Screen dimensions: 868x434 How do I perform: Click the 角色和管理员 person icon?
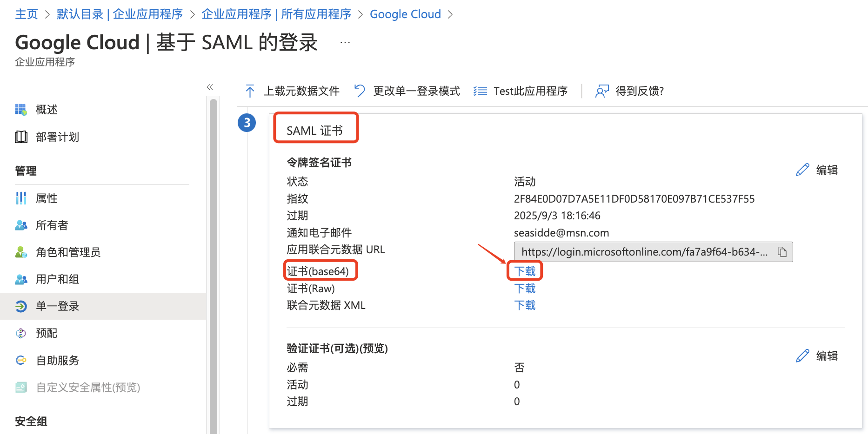point(21,252)
